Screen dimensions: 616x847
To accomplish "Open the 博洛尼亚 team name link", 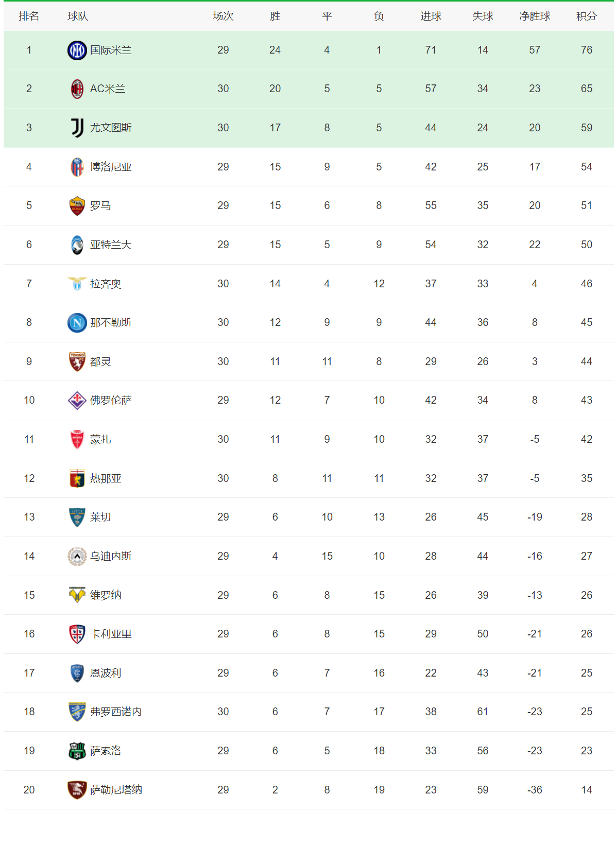I will click(x=111, y=167).
